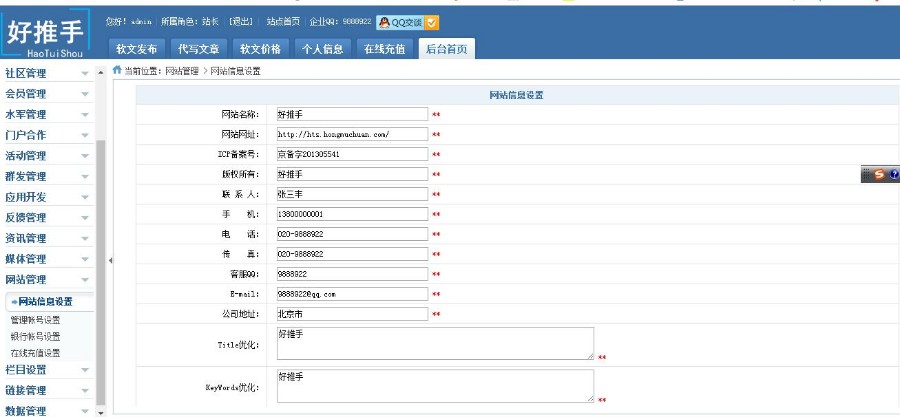
Task: Click the Title优化 text area
Action: point(435,344)
